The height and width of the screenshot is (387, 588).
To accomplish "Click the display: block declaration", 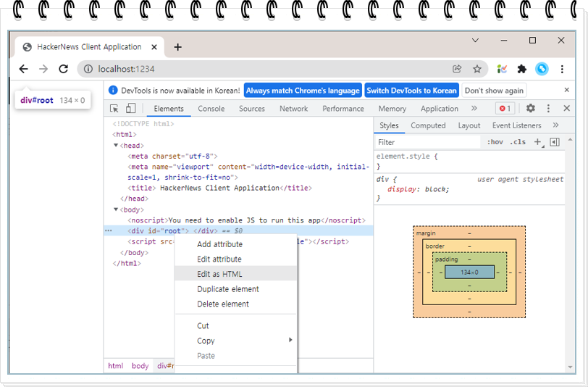I will coord(418,189).
